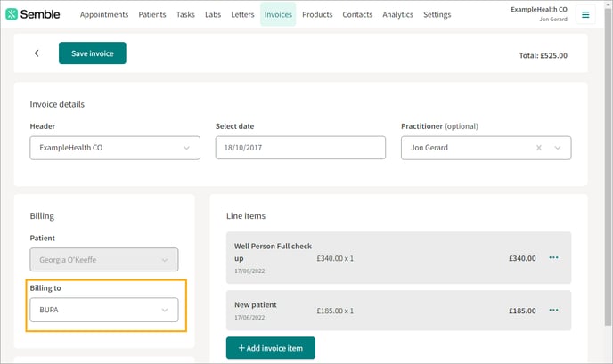The width and height of the screenshot is (613, 364).
Task: Open the Georgia O'Keeffe patient dropdown
Action: (x=104, y=260)
